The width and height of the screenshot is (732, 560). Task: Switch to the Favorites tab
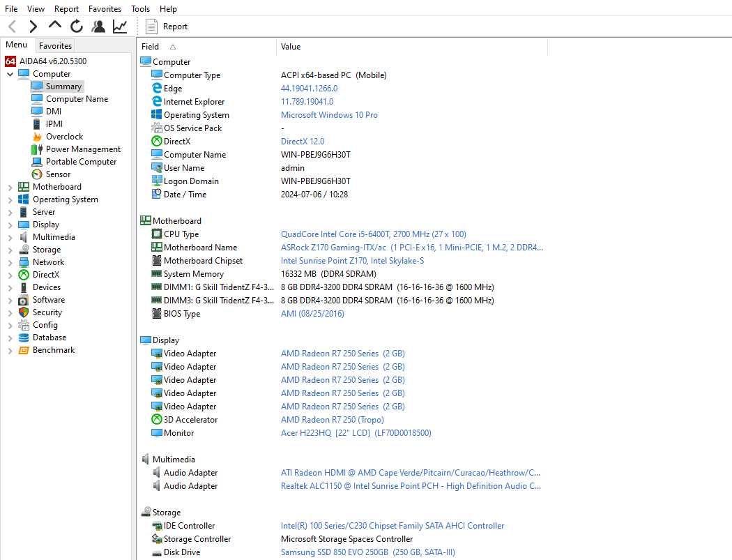(55, 46)
